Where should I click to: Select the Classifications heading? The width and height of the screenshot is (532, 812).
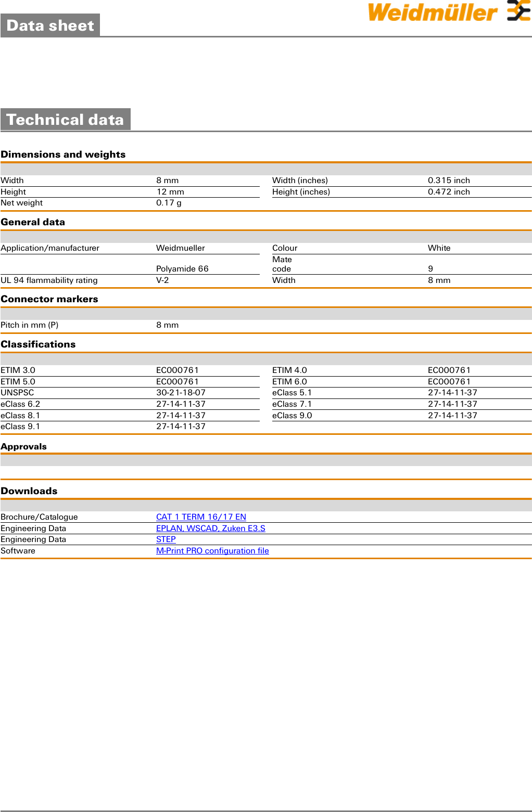[38, 344]
